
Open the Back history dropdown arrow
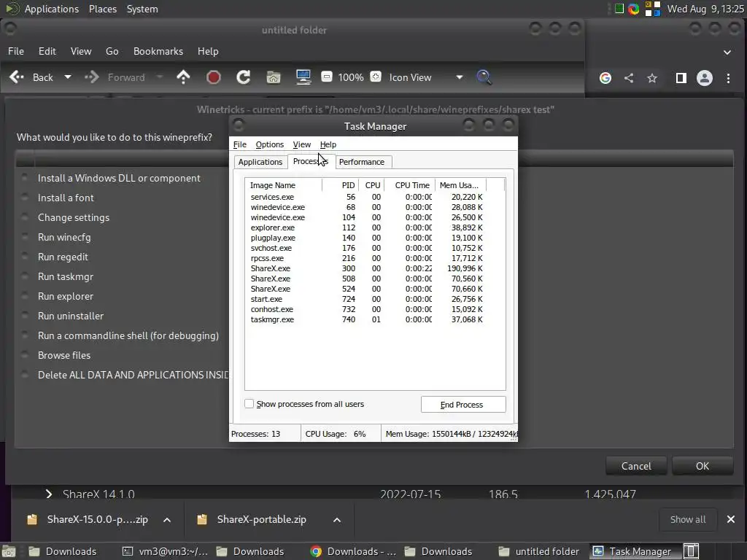(x=68, y=77)
